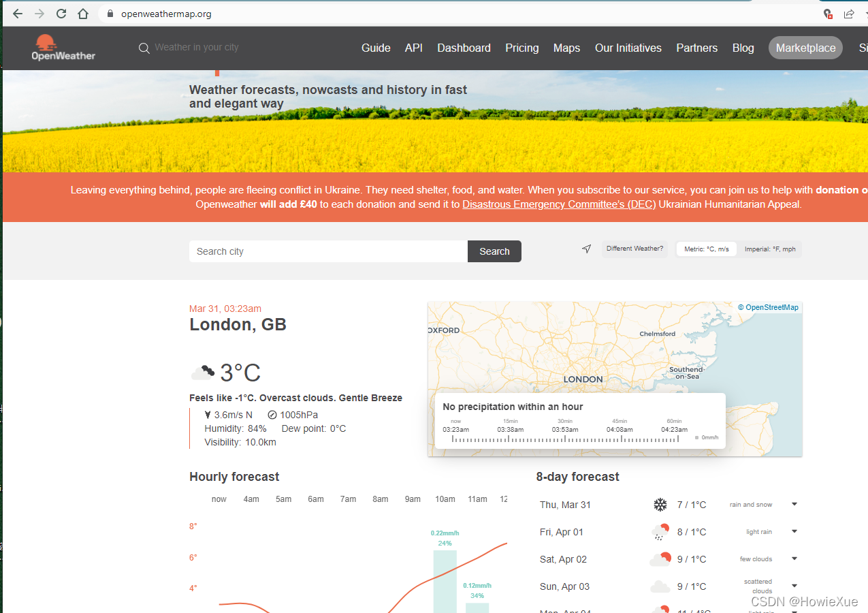Click the LONDON label on the map
Viewport: 868px width, 613px height.
click(x=583, y=379)
